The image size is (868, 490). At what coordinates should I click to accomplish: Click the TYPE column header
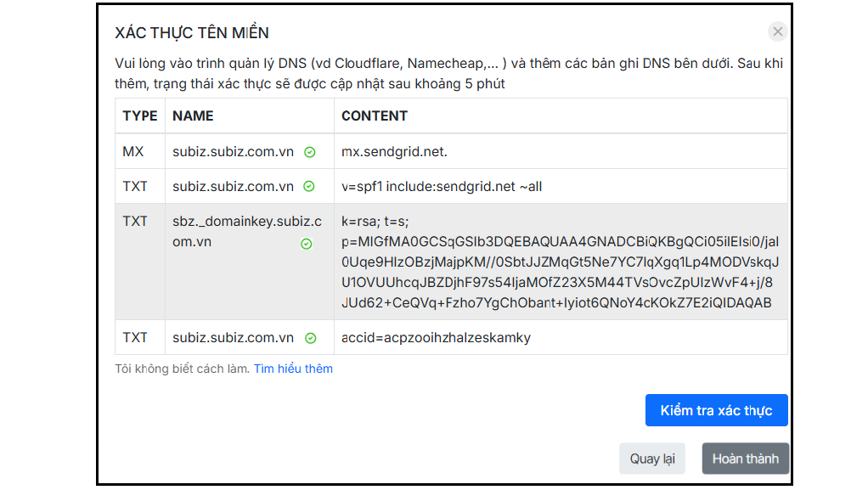tap(140, 115)
